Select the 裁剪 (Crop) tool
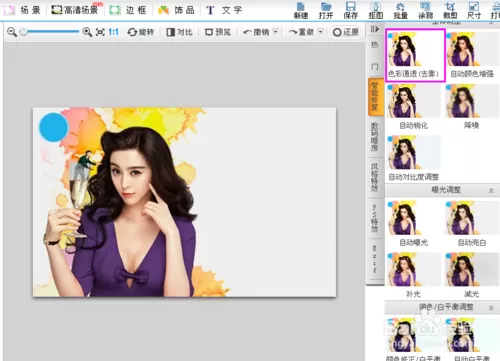This screenshot has width=500, height=361. coord(450,10)
